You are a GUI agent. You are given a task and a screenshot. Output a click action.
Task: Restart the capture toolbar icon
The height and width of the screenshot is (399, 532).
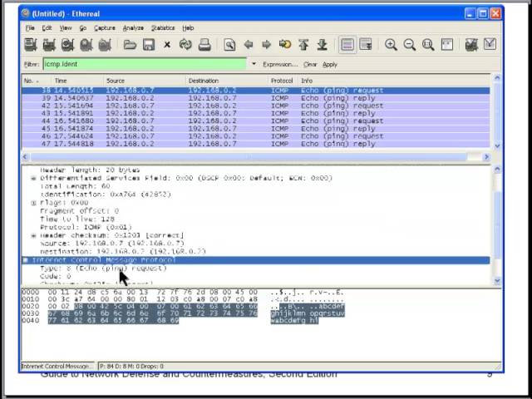tap(105, 45)
